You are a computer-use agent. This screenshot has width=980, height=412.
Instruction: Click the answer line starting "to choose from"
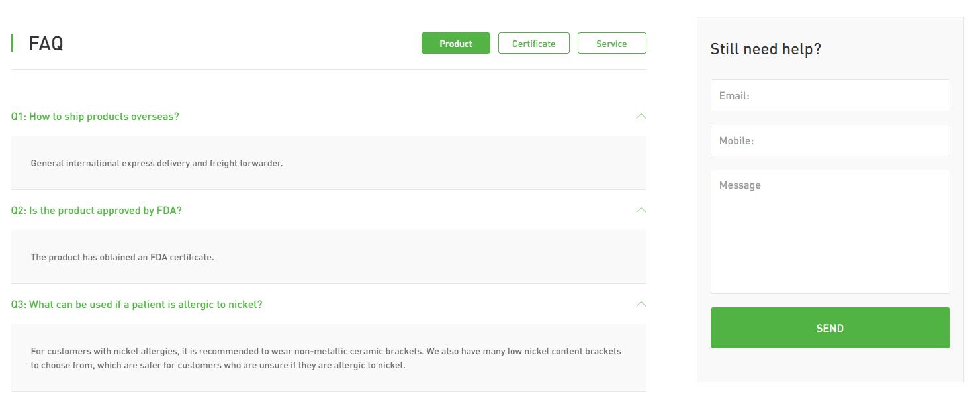pyautogui.click(x=218, y=366)
